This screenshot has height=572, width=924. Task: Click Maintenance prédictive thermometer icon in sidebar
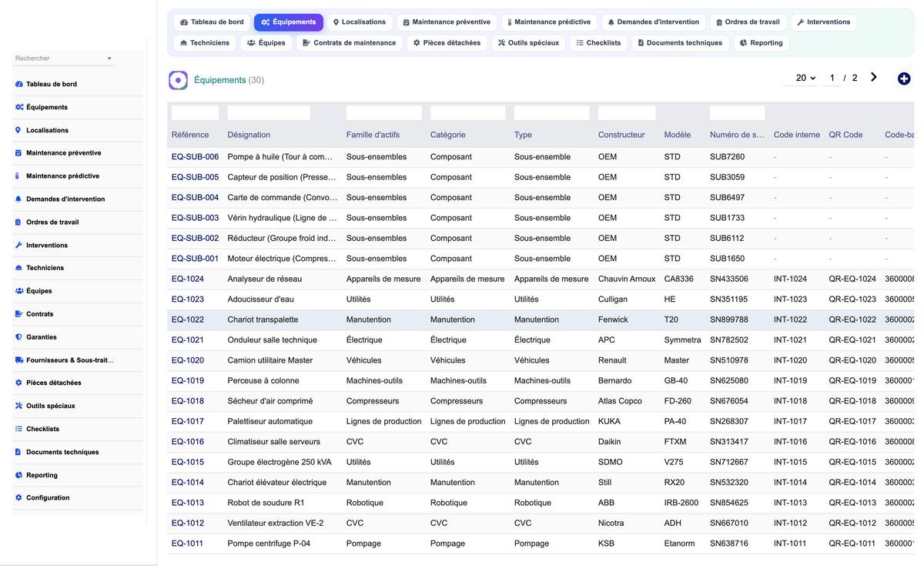18,176
